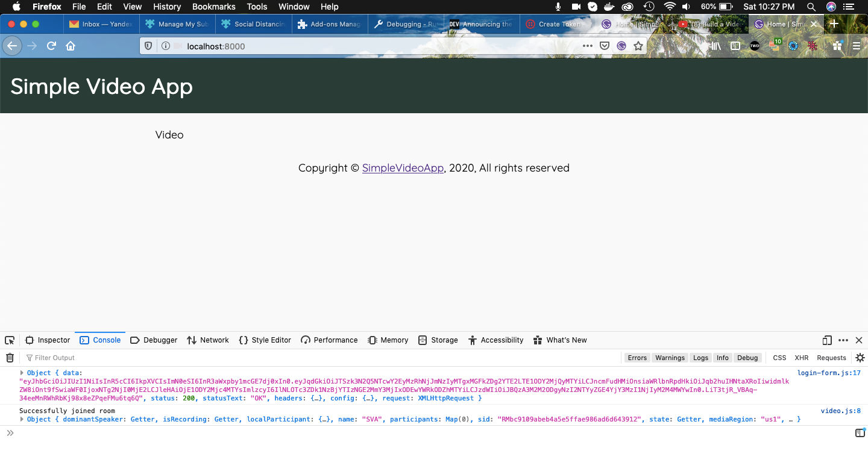Open page actions three-dot menu in address bar

coord(588,46)
